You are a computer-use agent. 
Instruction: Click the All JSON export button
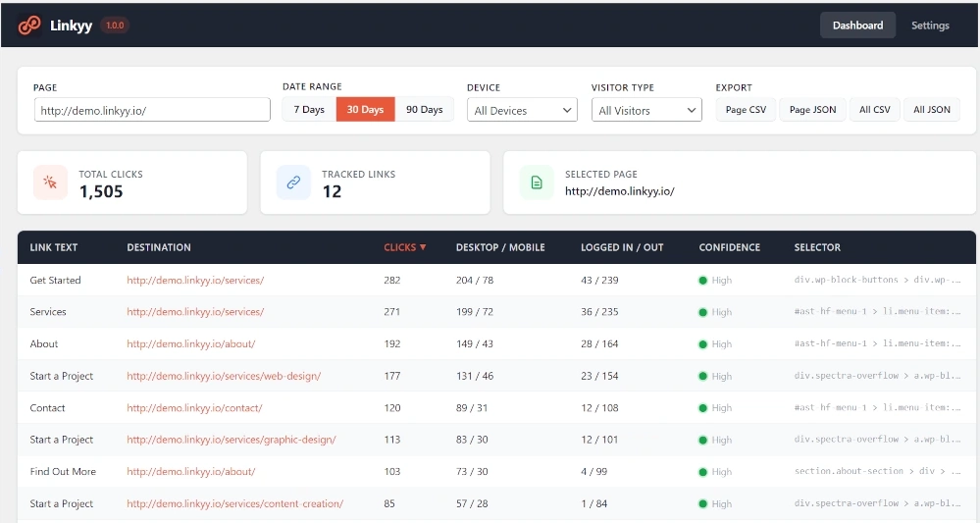pos(932,109)
